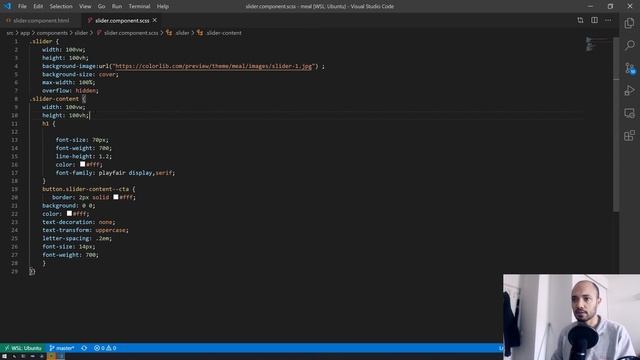Click the WSL: Ubuntu remote indicator
This screenshot has height=360, width=640.
coord(22,348)
